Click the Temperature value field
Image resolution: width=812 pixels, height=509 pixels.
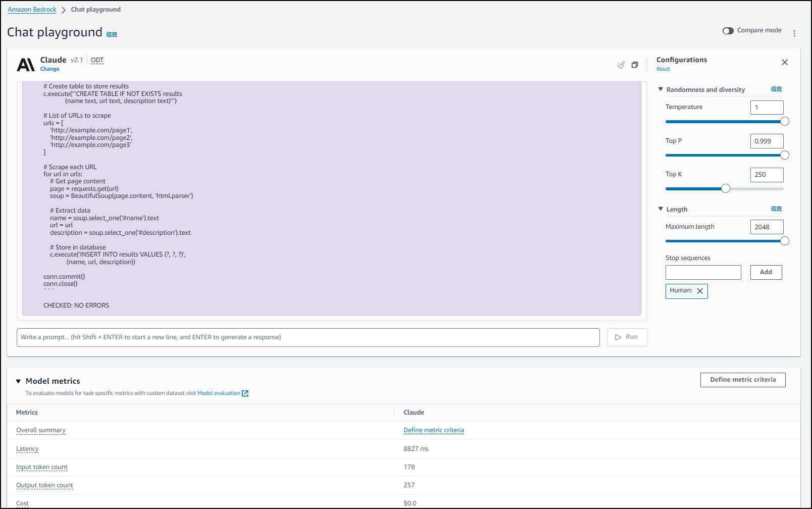coord(767,108)
